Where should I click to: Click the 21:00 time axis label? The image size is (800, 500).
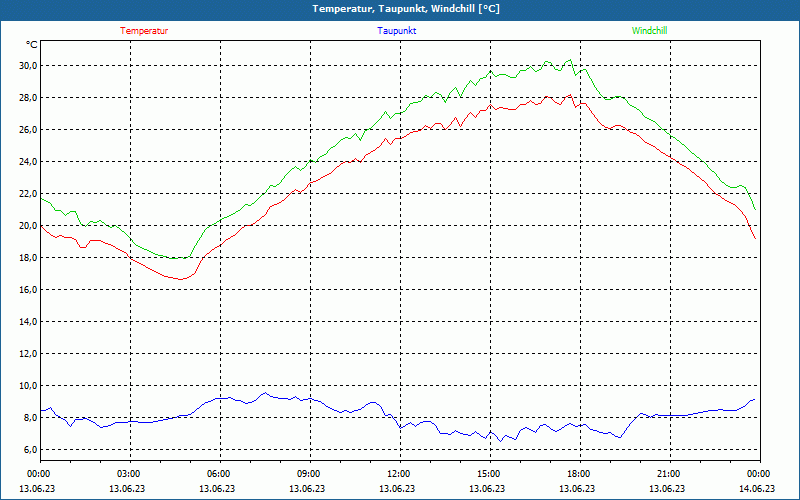tap(670, 474)
